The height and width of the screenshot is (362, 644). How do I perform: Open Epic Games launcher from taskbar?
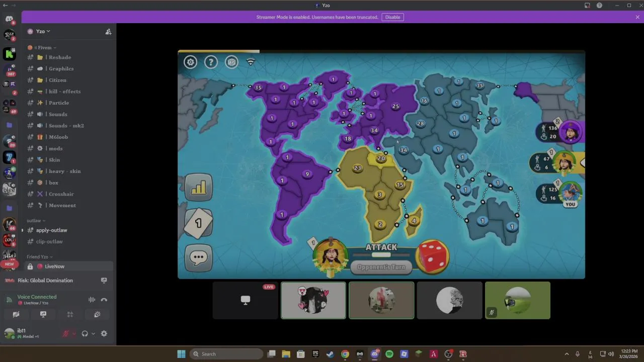pos(315,354)
